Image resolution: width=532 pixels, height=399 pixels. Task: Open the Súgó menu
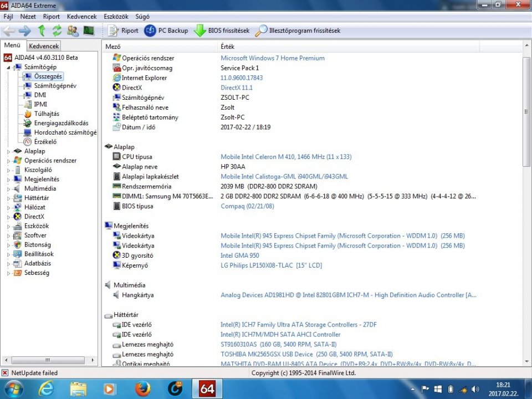point(142,16)
